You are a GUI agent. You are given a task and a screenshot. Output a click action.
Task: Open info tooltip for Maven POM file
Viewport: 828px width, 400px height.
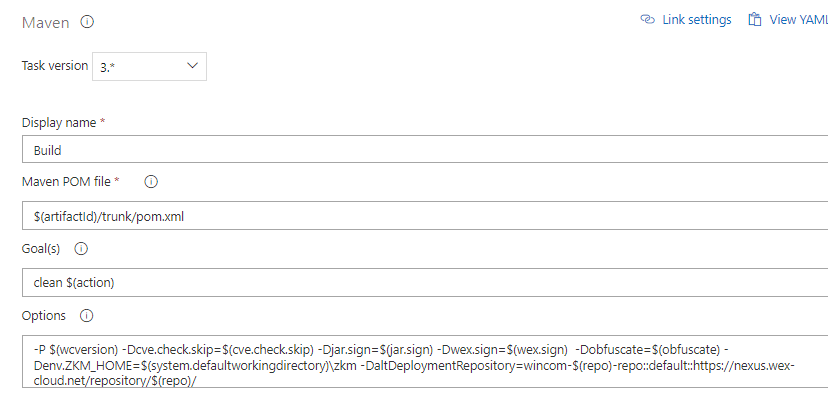[151, 182]
